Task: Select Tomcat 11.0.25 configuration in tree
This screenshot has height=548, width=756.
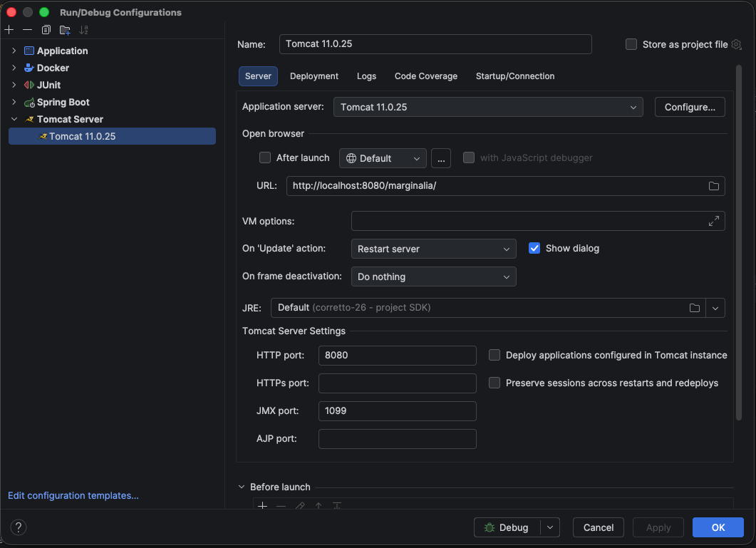Action: [112, 137]
